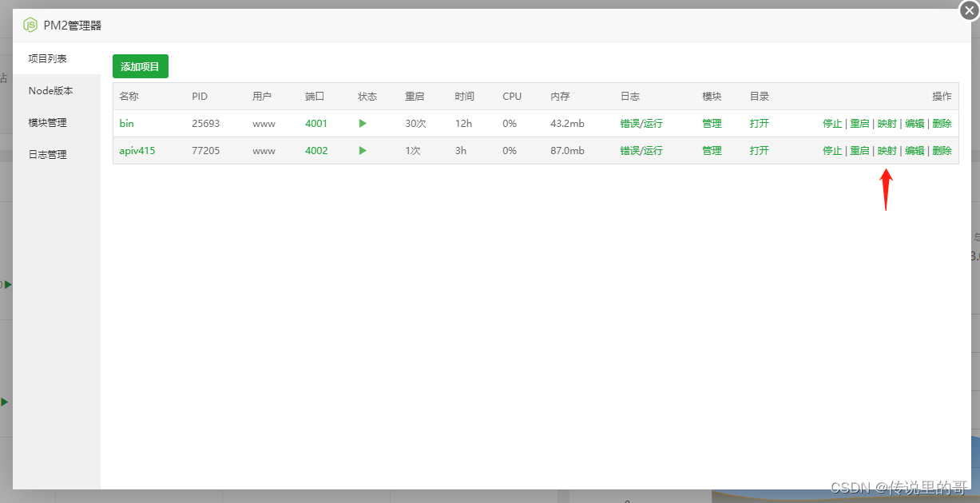980x503 pixels.
Task: Click the PM2 manager Node.js logo icon
Action: click(x=30, y=25)
